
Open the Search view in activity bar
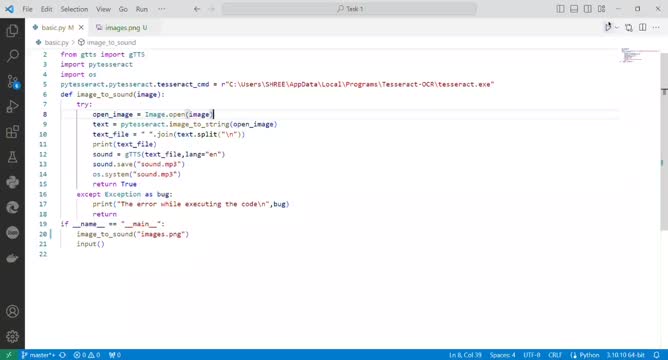click(x=12, y=55)
